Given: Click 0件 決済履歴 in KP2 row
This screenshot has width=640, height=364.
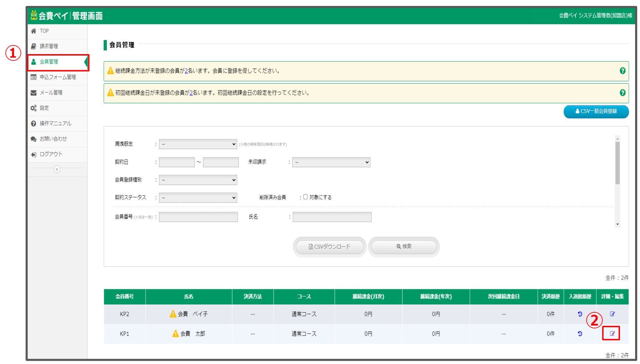Looking at the screenshot, I should pos(551,314).
